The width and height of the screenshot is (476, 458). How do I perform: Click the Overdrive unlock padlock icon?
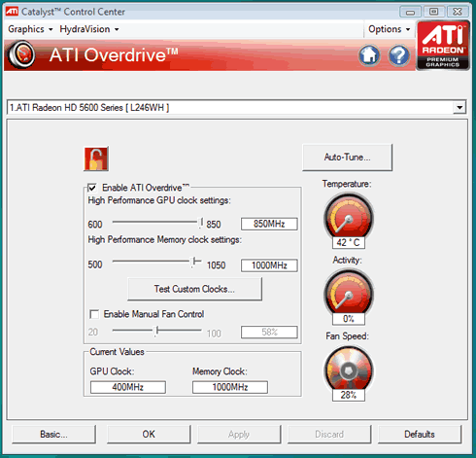click(x=96, y=159)
